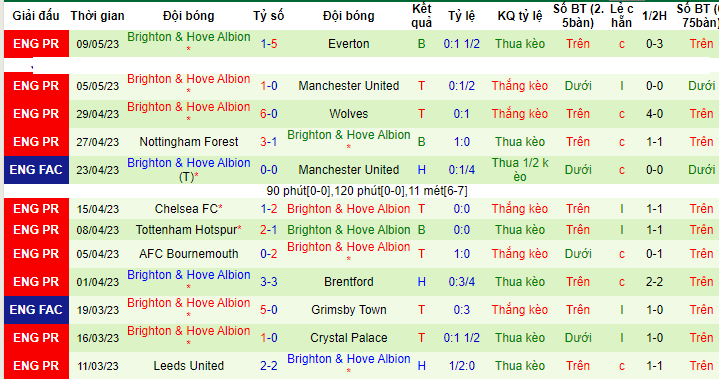Screen dimensions: 719x379
Task: Click the Thời gian column header
Action: pyautogui.click(x=97, y=16)
